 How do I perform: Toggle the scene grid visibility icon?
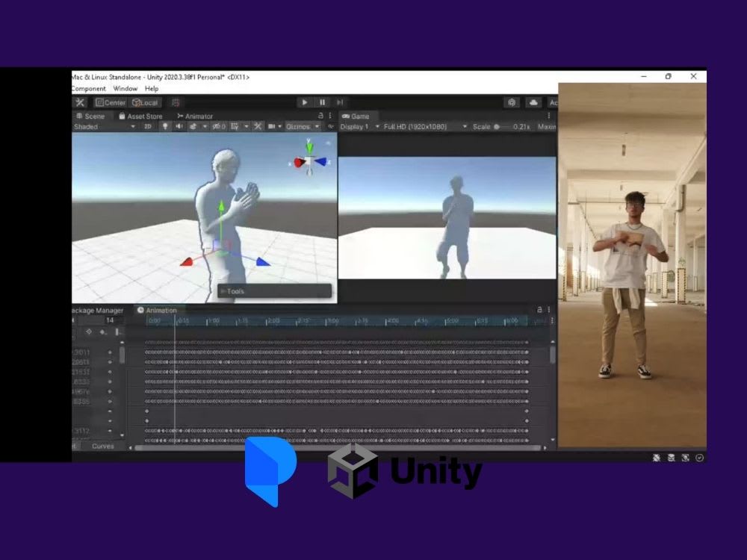pyautogui.click(x=235, y=127)
